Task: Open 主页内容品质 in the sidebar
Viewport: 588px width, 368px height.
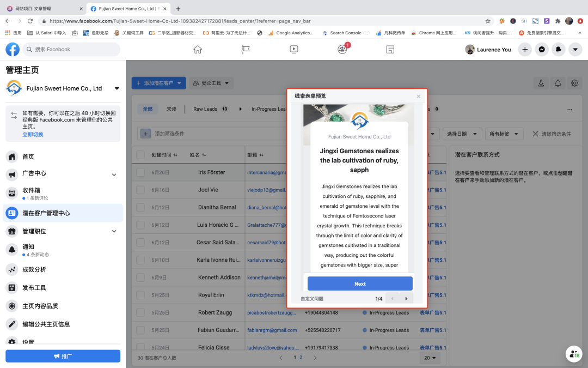Action: [x=63, y=306]
